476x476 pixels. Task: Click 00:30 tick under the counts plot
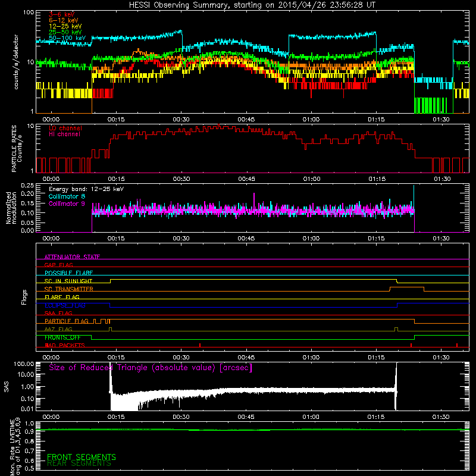[181, 120]
